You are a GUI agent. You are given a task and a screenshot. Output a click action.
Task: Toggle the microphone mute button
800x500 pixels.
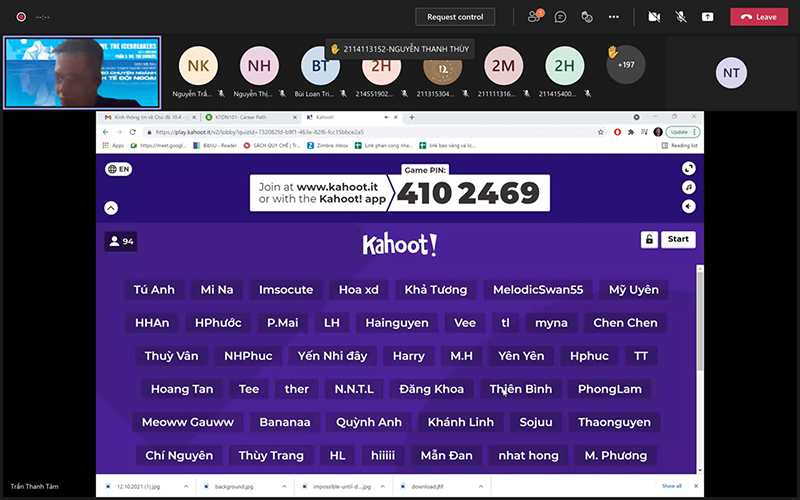coord(681,17)
